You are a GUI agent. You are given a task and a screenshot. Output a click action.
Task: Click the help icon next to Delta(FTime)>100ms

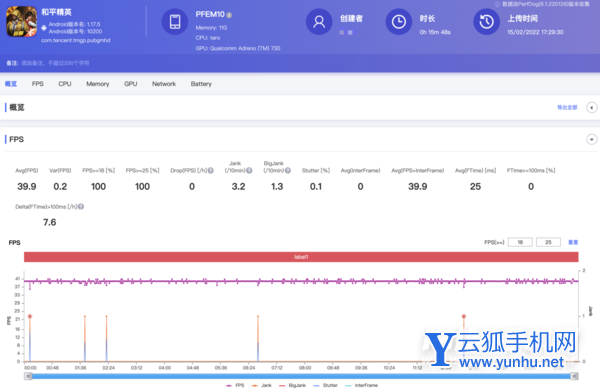81,207
